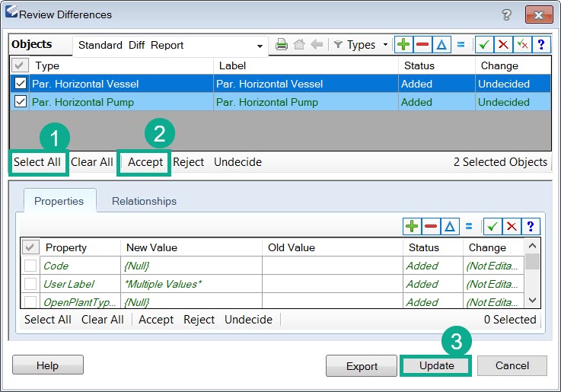Click the Old Value column header
Image resolution: width=561 pixels, height=392 pixels.
(333, 247)
